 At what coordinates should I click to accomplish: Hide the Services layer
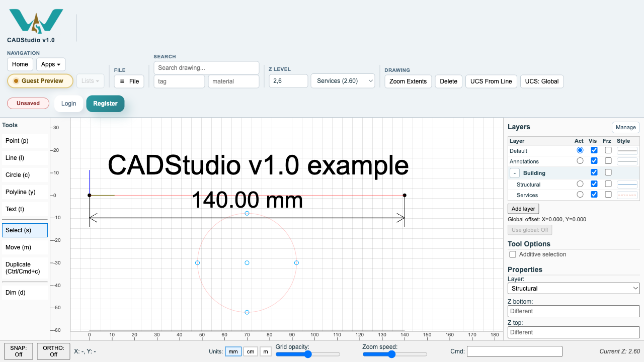tap(594, 194)
